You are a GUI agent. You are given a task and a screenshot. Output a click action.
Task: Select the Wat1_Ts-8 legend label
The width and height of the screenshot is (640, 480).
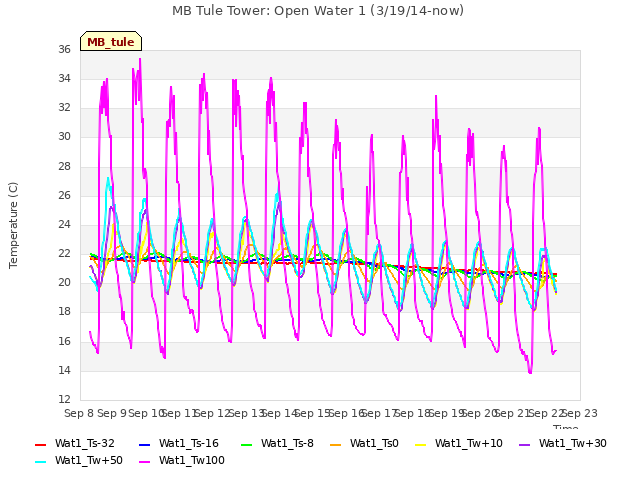[x=287, y=444]
